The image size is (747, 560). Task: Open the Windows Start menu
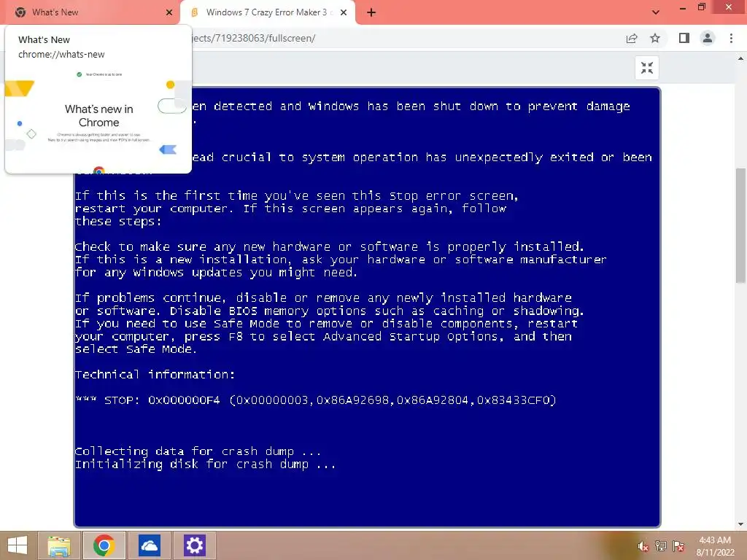tap(18, 545)
